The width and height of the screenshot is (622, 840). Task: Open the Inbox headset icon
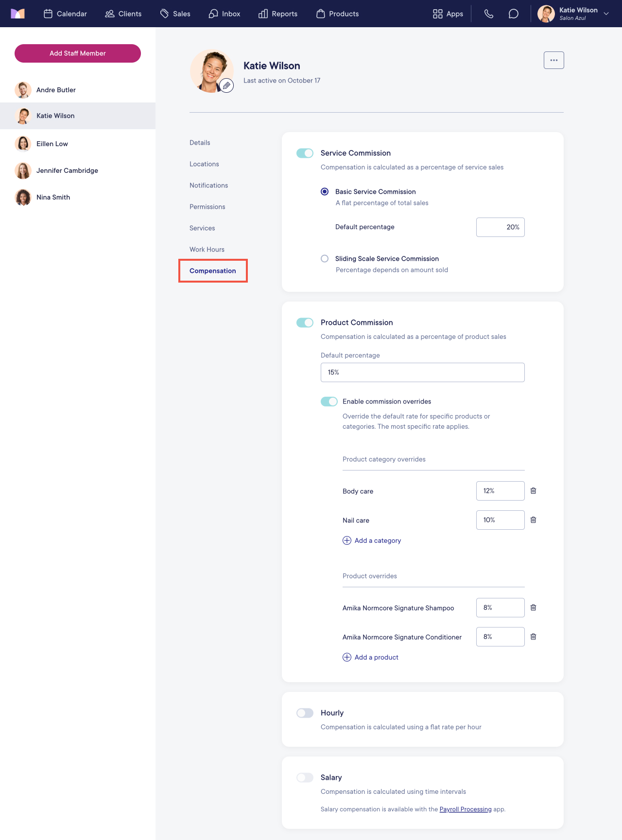213,14
